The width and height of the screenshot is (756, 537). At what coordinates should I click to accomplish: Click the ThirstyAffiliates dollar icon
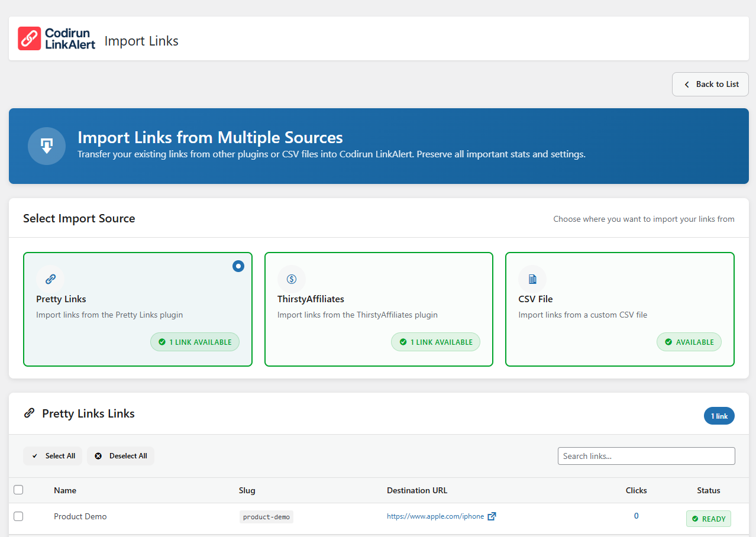click(x=291, y=279)
